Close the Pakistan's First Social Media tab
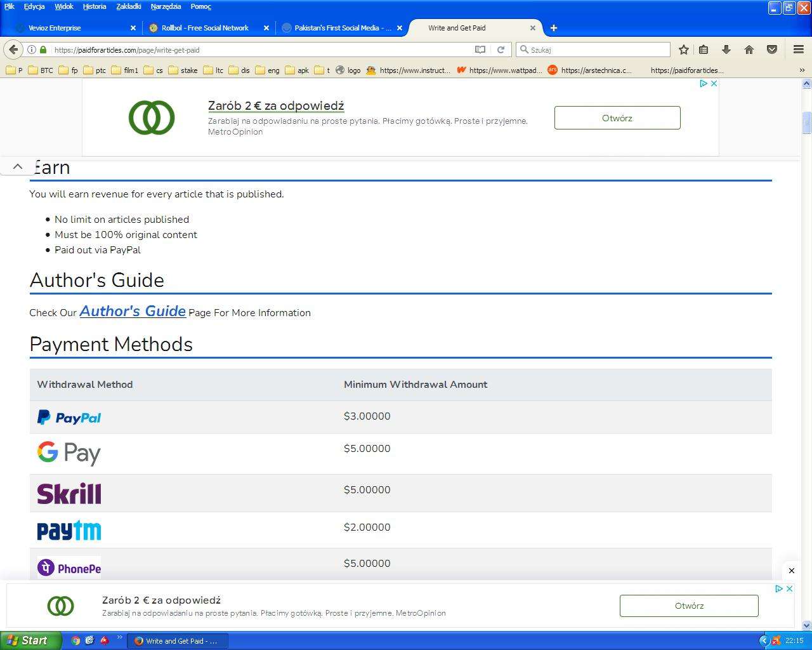This screenshot has width=812, height=650. (400, 28)
